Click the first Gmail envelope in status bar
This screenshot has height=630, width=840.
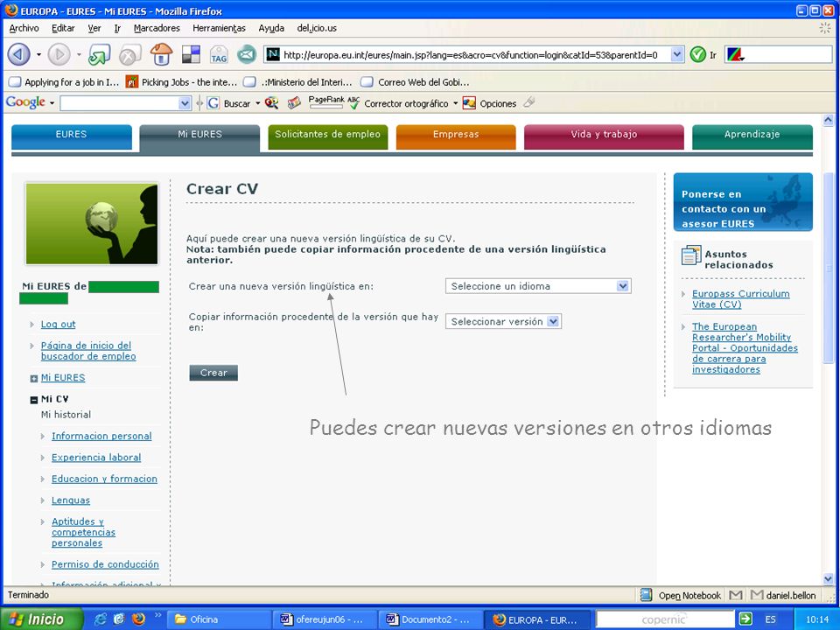(736, 595)
